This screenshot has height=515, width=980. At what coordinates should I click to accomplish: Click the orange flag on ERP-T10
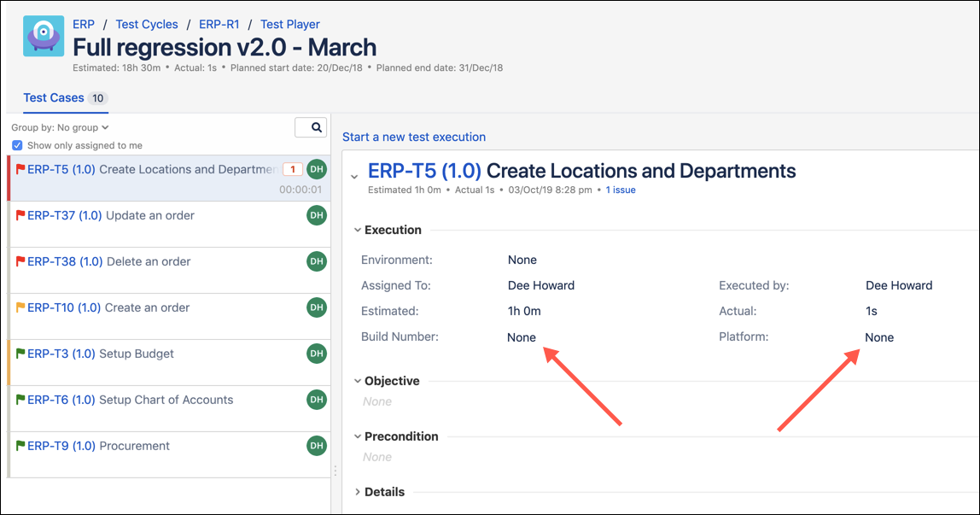pos(20,307)
